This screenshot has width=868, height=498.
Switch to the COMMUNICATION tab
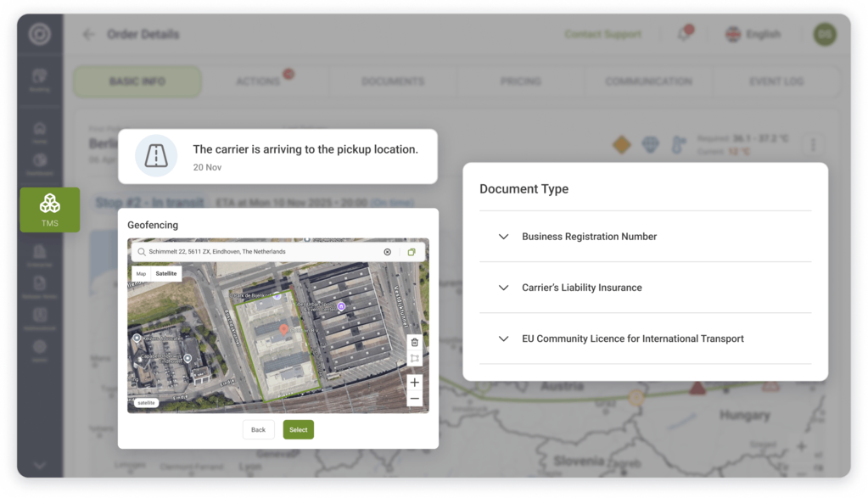point(648,81)
